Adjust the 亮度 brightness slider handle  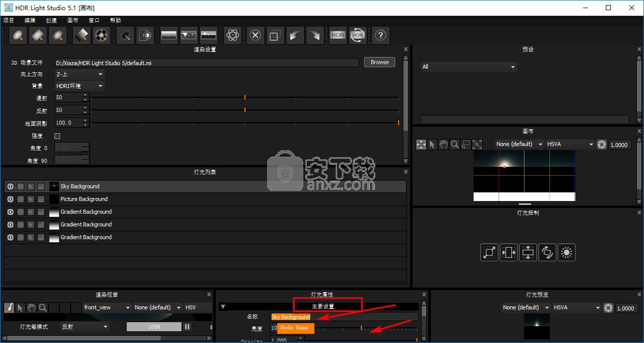click(361, 328)
